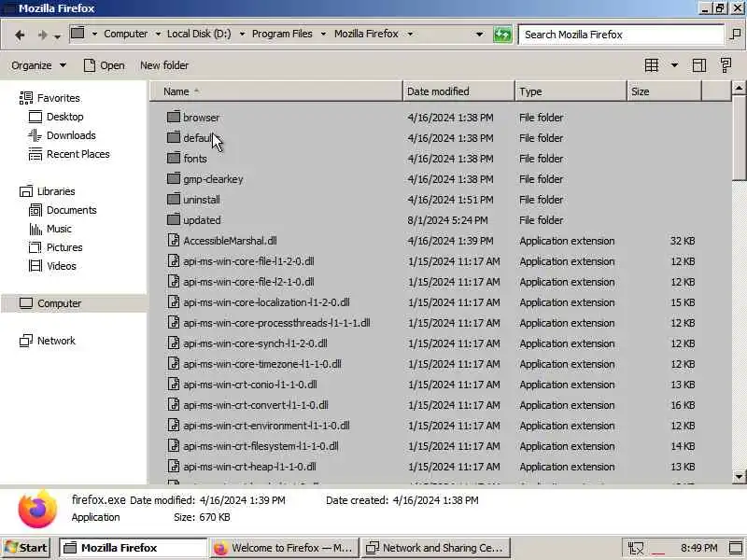This screenshot has width=747, height=560.
Task: Select Favorites in the navigation pane
Action: pos(49,98)
